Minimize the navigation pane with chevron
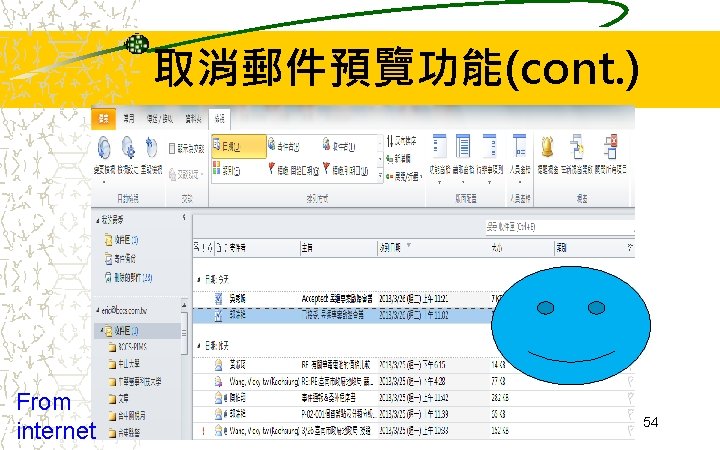 click(184, 218)
